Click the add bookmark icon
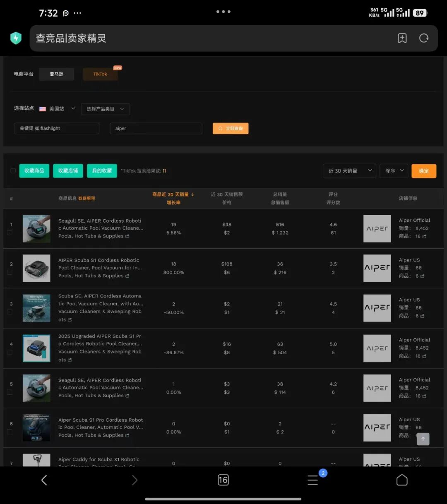Screen dimensions: 447x504 pos(402,38)
